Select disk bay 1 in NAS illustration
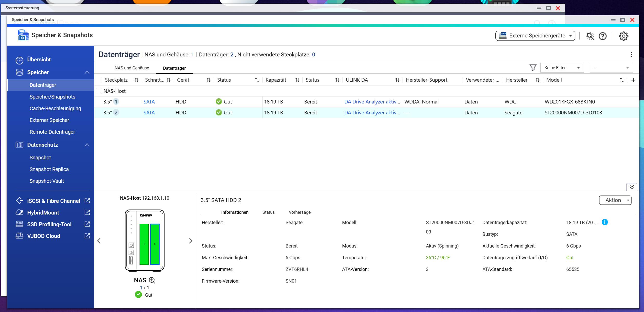The width and height of the screenshot is (644, 312). [x=144, y=244]
